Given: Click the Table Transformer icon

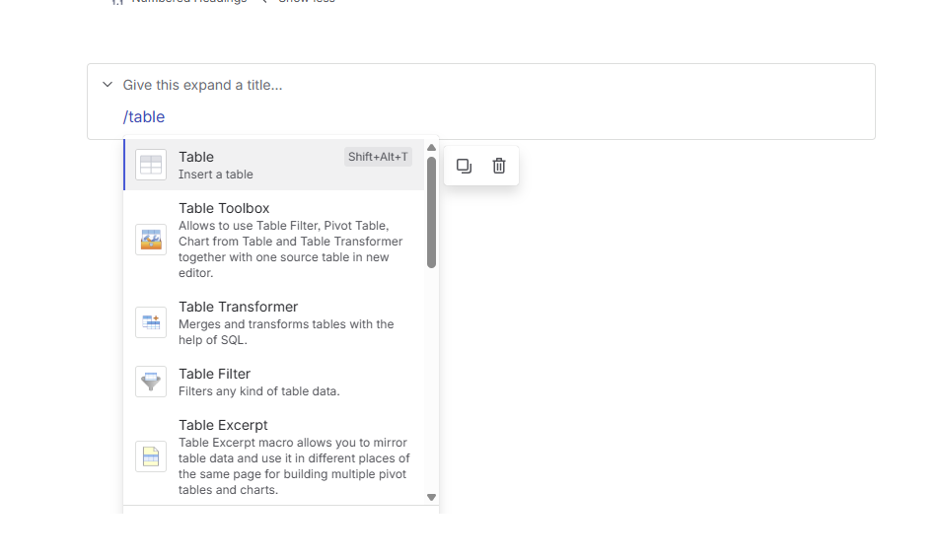Looking at the screenshot, I should 151,322.
